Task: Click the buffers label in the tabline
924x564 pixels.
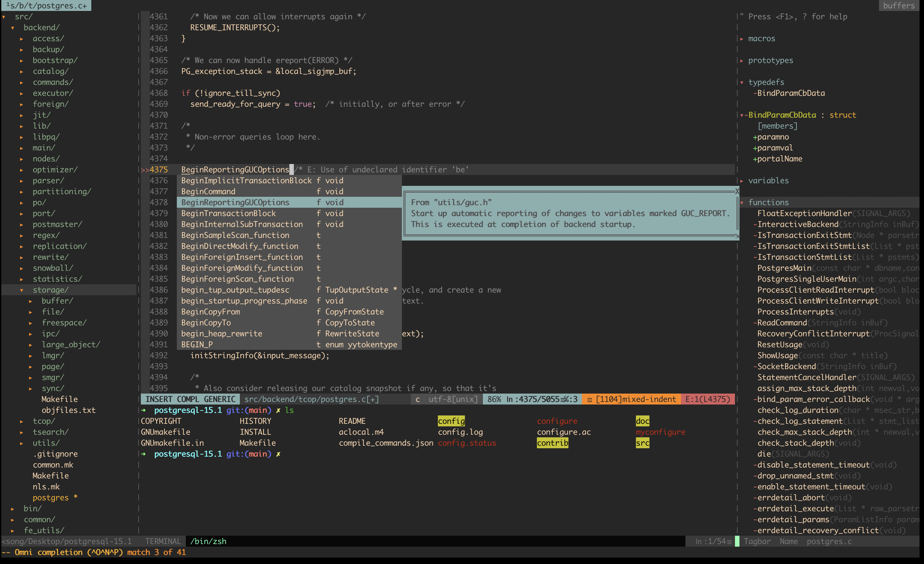Action: pyautogui.click(x=899, y=5)
